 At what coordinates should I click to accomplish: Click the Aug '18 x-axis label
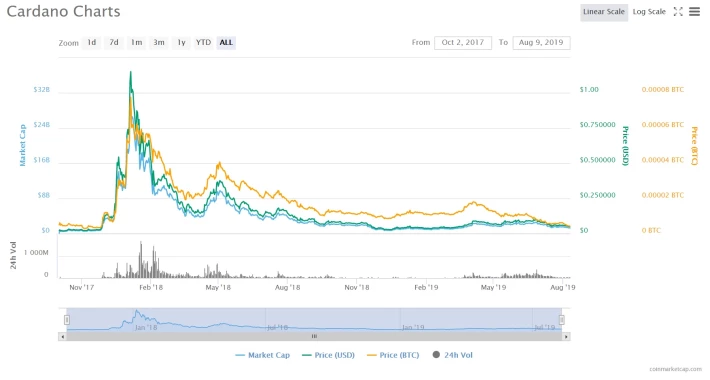tap(288, 287)
